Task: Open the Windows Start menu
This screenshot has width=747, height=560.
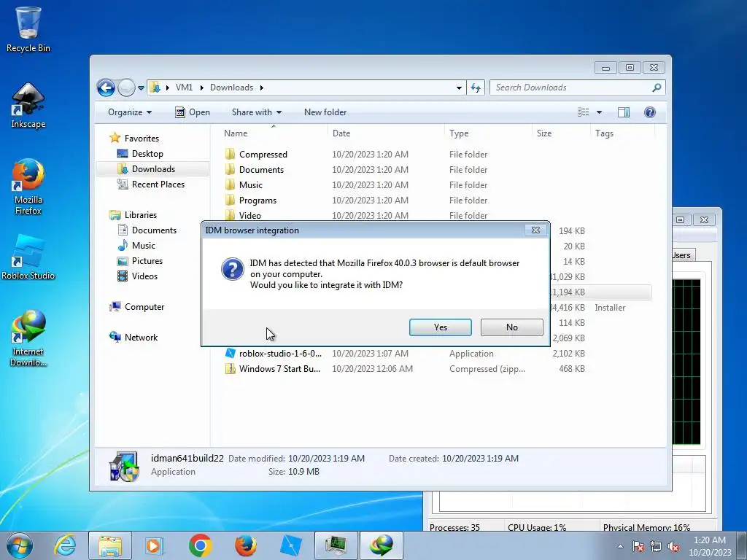Action: point(20,545)
